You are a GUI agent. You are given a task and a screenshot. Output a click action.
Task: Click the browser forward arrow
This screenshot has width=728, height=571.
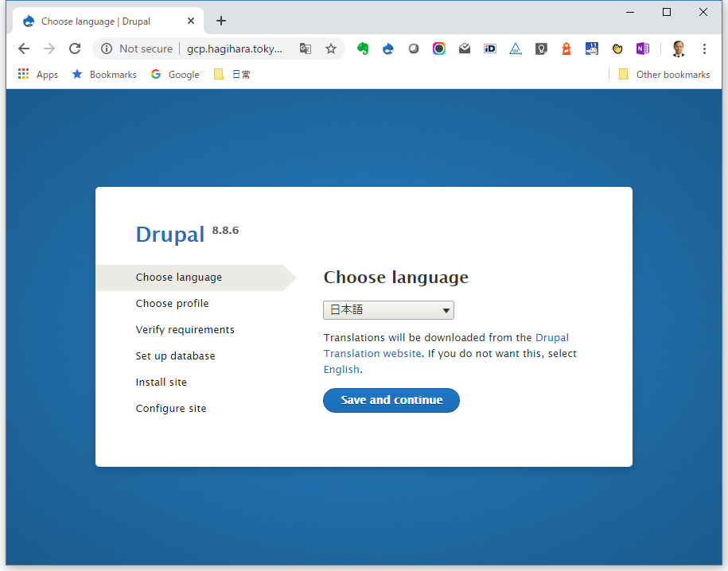(x=49, y=49)
